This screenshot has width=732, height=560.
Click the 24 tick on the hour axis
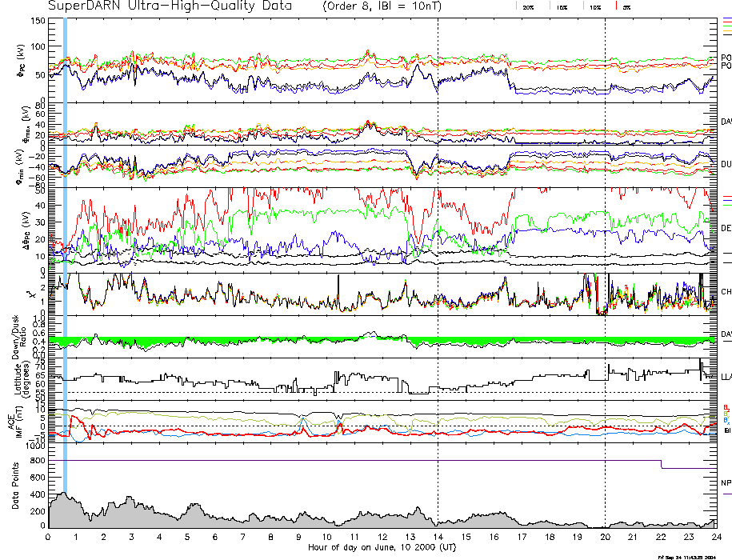[x=715, y=537]
